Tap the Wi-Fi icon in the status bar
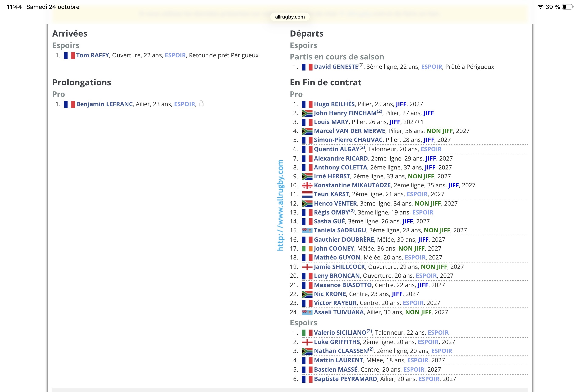The height and width of the screenshot is (392, 580). pos(540,7)
